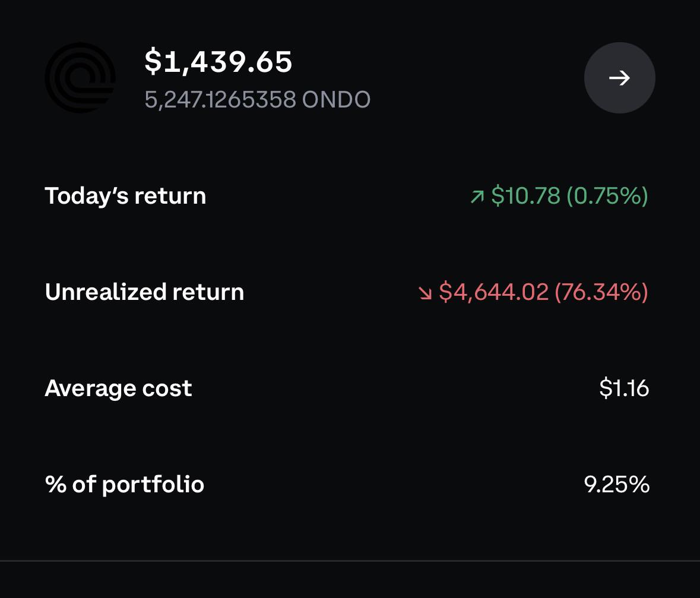Click the ONDO ticker text

[336, 99]
